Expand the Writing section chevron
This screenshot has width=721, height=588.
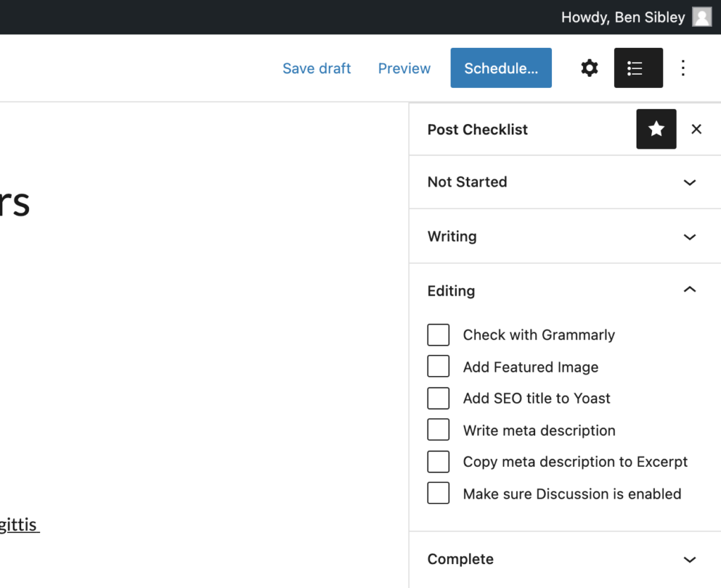click(689, 237)
